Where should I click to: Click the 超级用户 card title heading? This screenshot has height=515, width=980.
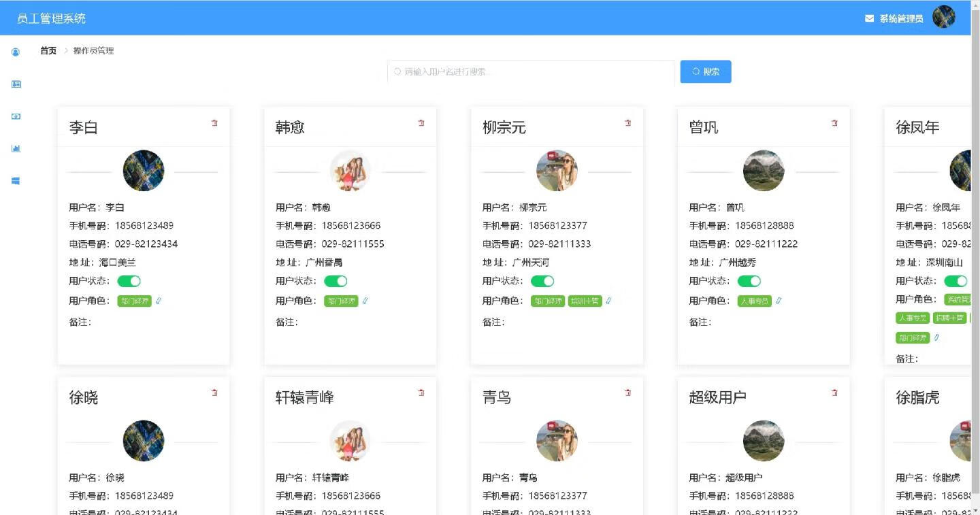718,397
